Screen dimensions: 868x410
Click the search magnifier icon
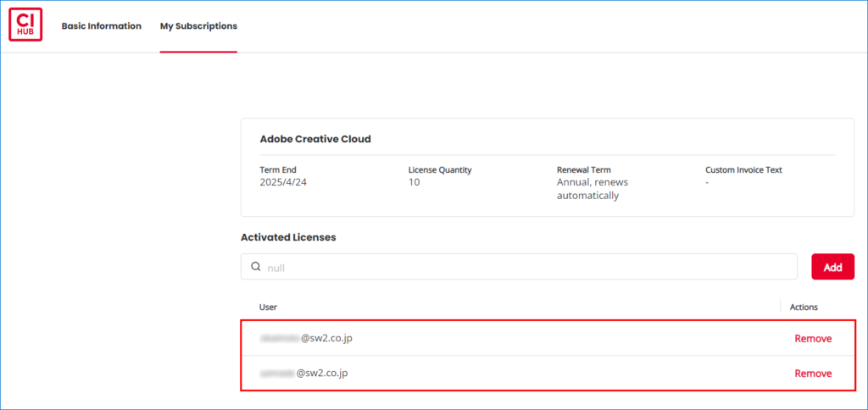[256, 267]
